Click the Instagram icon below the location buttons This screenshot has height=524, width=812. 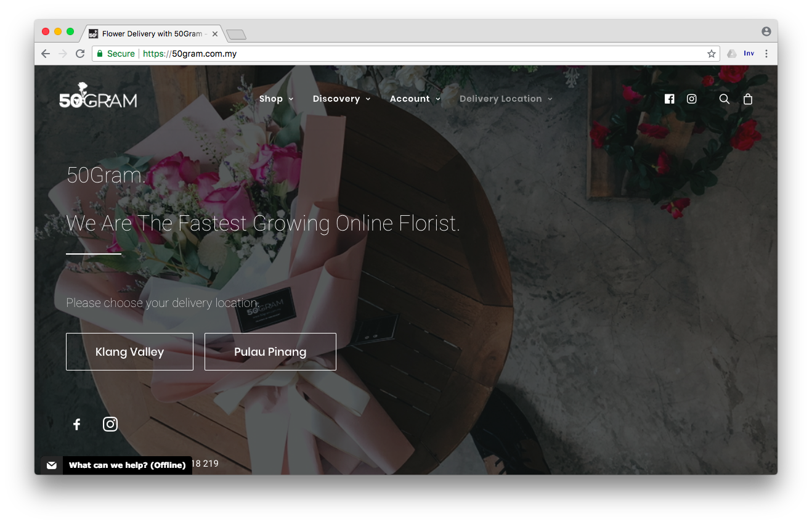tap(110, 424)
